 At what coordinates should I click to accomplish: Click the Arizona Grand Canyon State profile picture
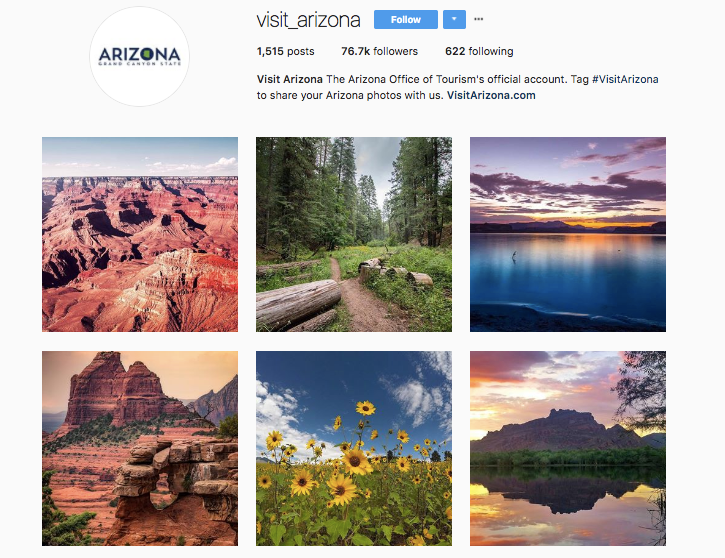click(139, 56)
